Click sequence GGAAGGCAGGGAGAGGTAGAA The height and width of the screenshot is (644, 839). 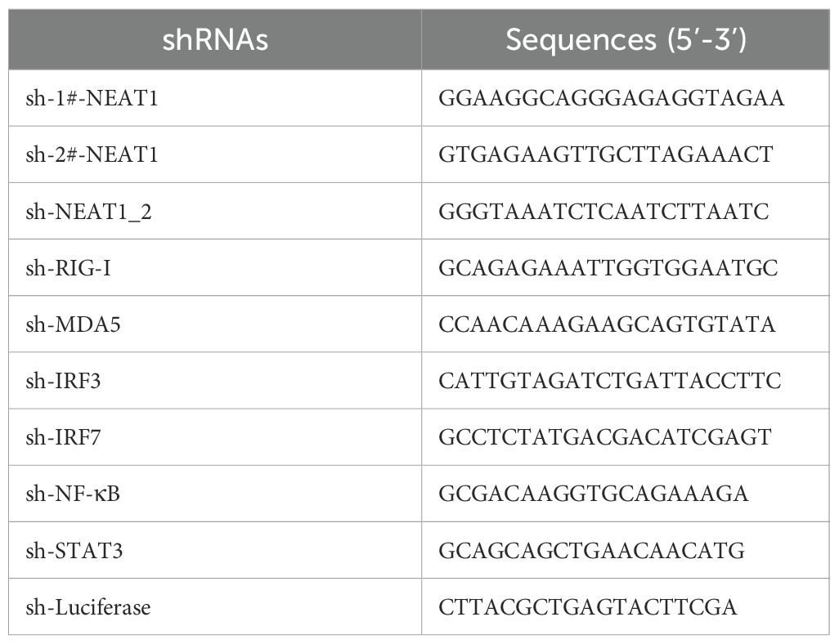(x=611, y=98)
